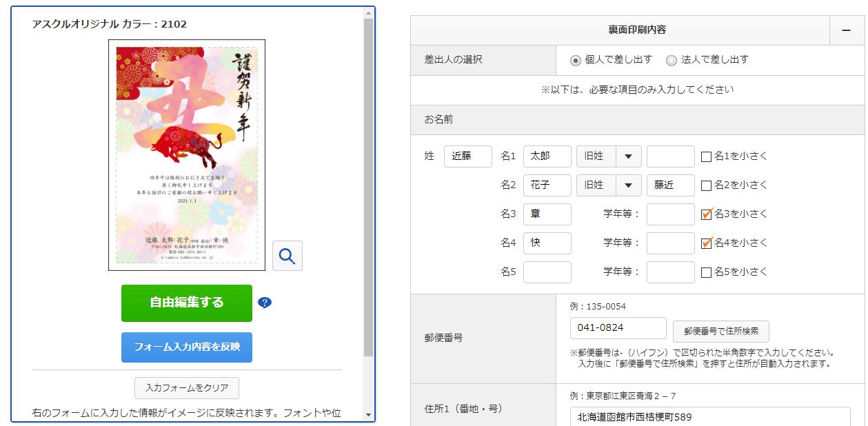Screen dimensions: 868x426
Task: Collapse the 裏面印刷内容 panel with minus icon
Action: pos(846,30)
